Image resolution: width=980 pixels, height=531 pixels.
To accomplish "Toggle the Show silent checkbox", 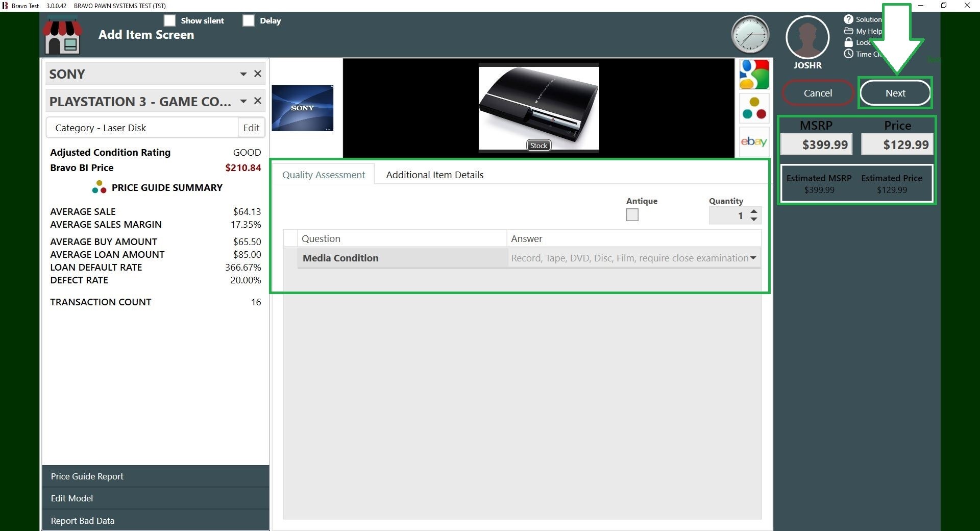I will [x=169, y=20].
